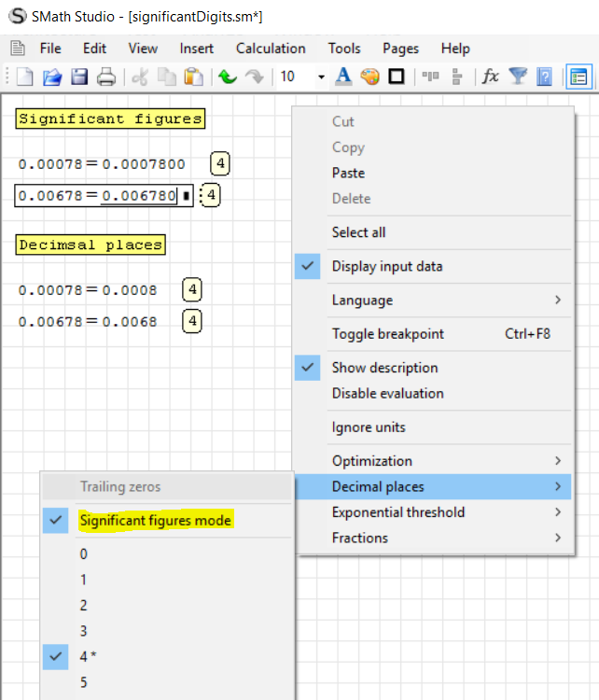Open the text color 'A' icon
Viewport: 599px width, 700px height.
(x=343, y=77)
